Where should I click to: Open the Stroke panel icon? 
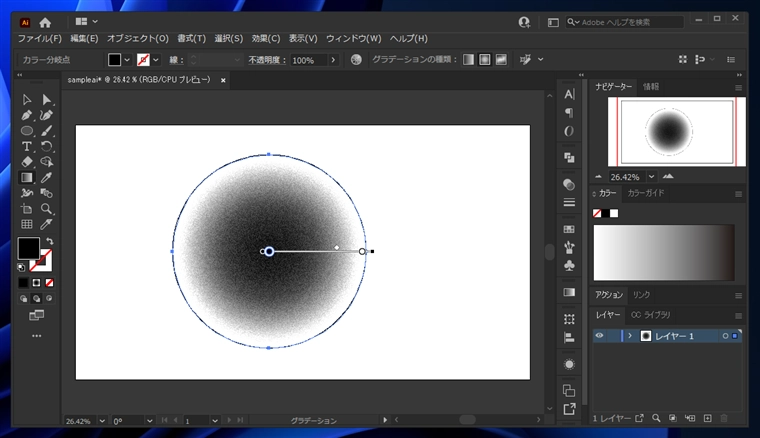tap(569, 203)
